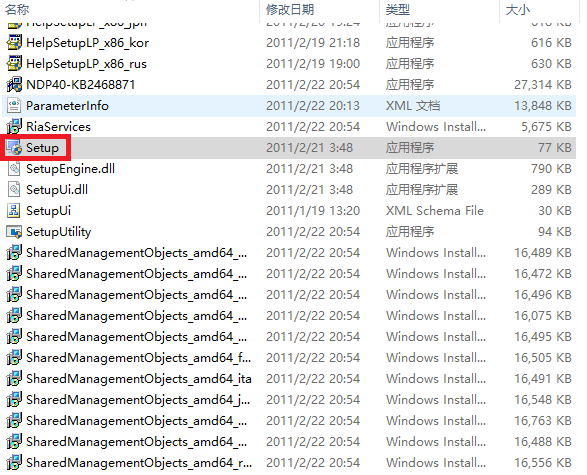Sort by the 大小 column header

coord(518,9)
